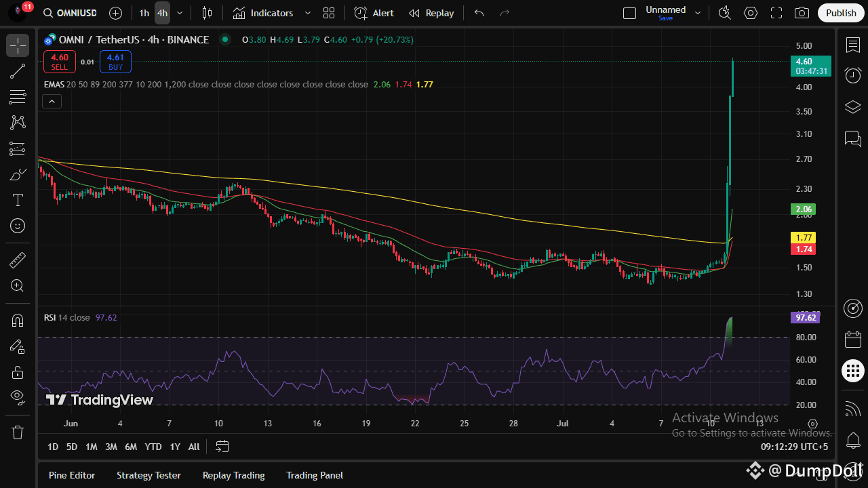
Task: Hide all drawings with eye icon
Action: coord(18,397)
